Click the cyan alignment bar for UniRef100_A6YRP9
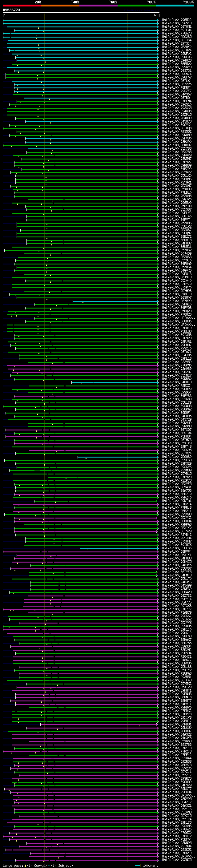This screenshot has height=868, width=197. coord(115,301)
